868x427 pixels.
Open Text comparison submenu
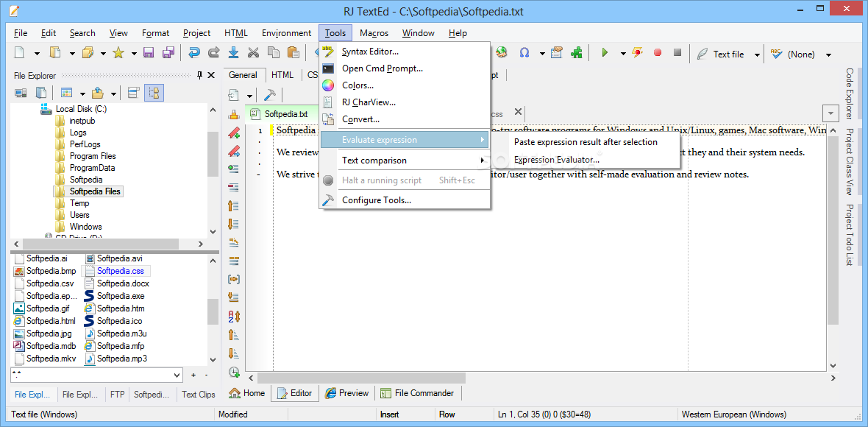[x=405, y=160]
